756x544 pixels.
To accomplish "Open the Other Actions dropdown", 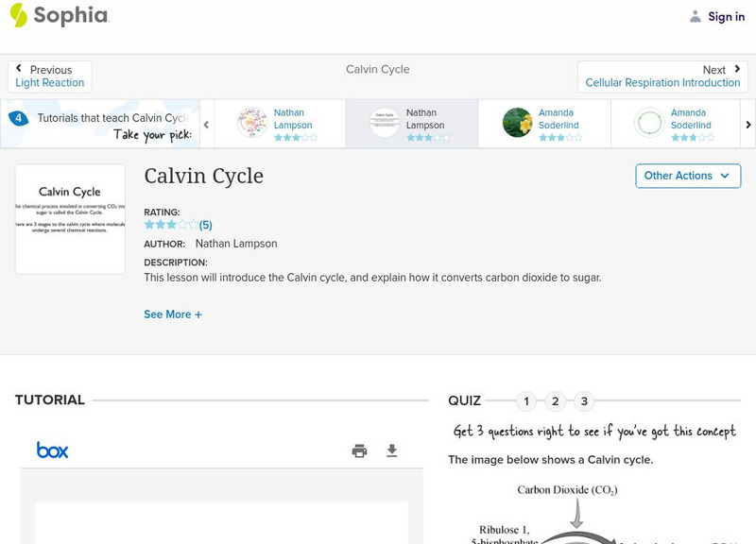I will [x=687, y=176].
